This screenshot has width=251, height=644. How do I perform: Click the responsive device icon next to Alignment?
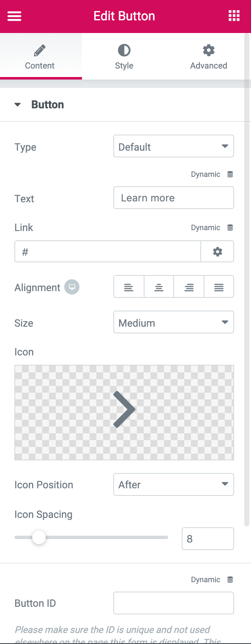tap(71, 287)
